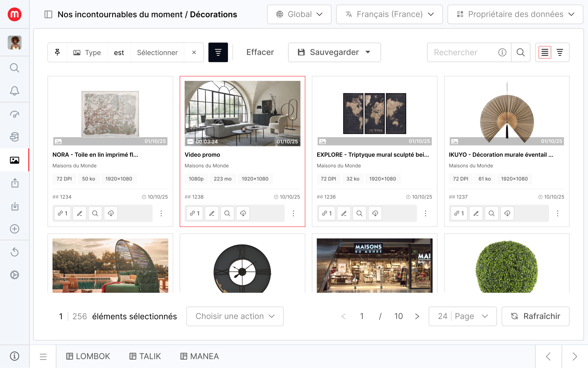This screenshot has height=368, width=588.
Task: Toggle the sidebar panel icon beside breadcrumb
Action: (48, 14)
